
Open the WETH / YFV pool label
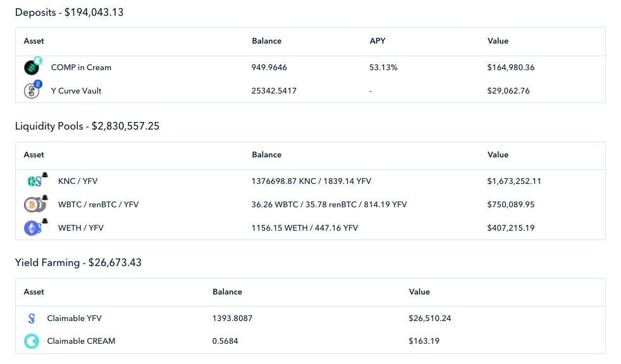coord(81,228)
